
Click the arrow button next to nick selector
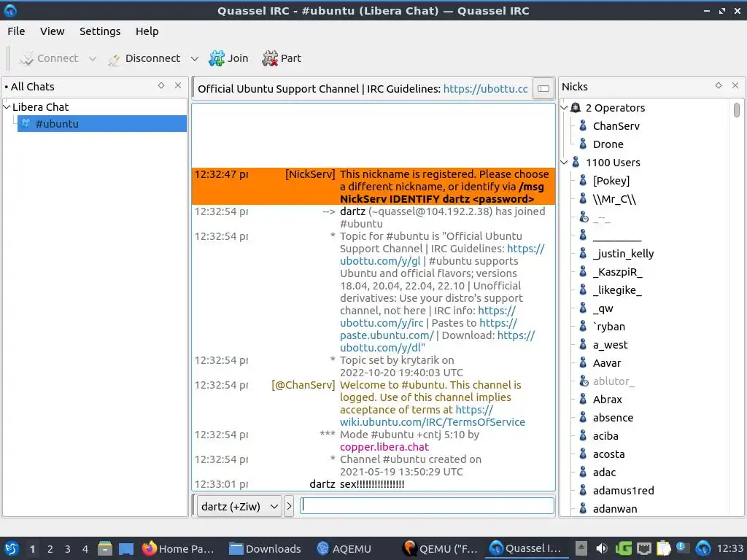[289, 506]
